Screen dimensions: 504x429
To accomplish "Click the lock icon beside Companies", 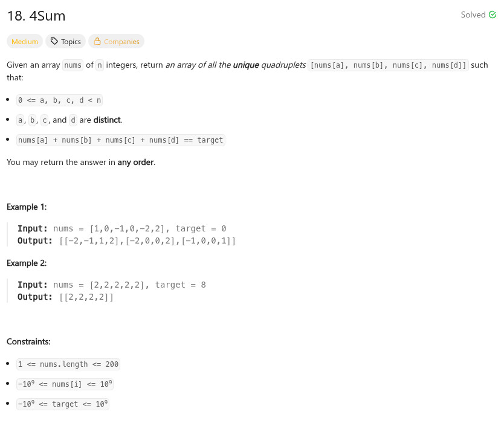I will coord(97,42).
